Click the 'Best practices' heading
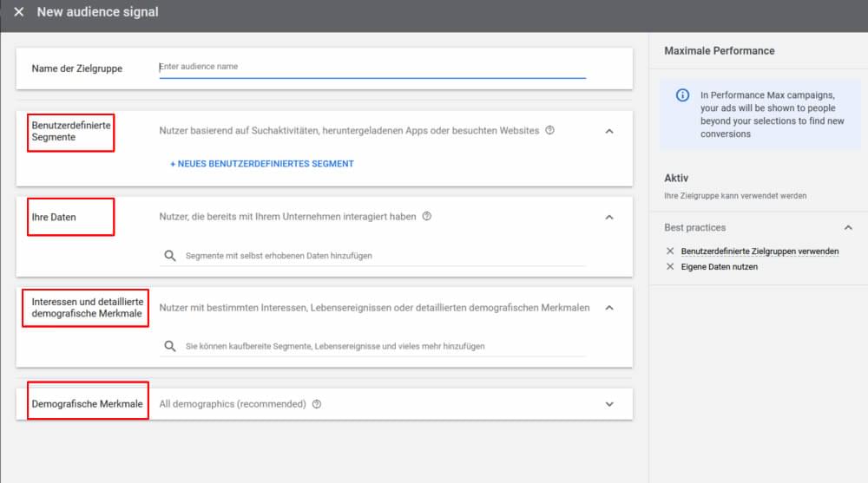 (x=694, y=227)
